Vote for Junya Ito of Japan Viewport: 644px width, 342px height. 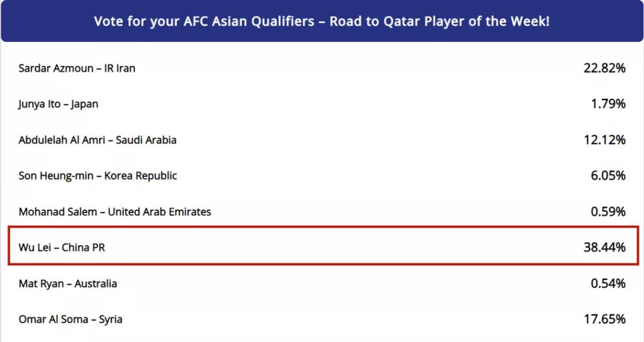coord(58,104)
